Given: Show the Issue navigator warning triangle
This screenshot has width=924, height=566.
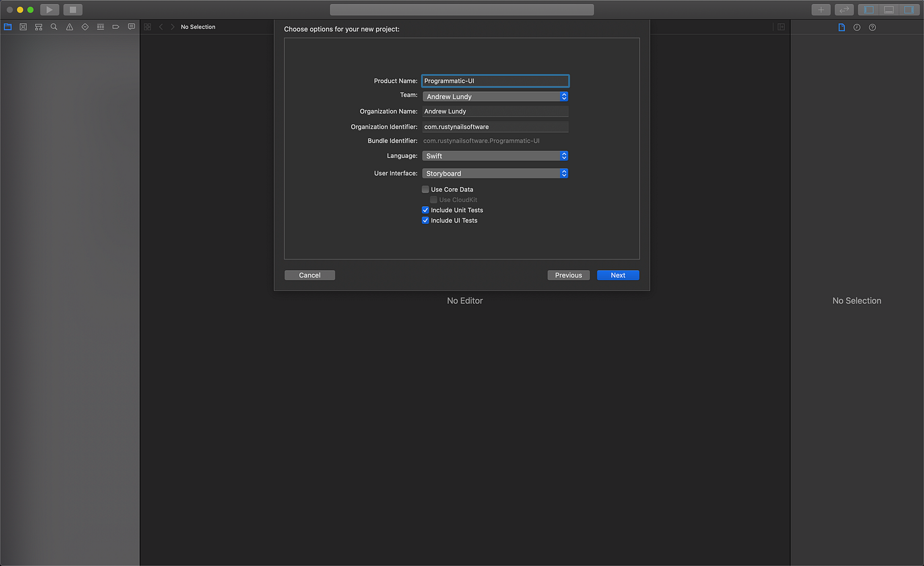Looking at the screenshot, I should [69, 26].
